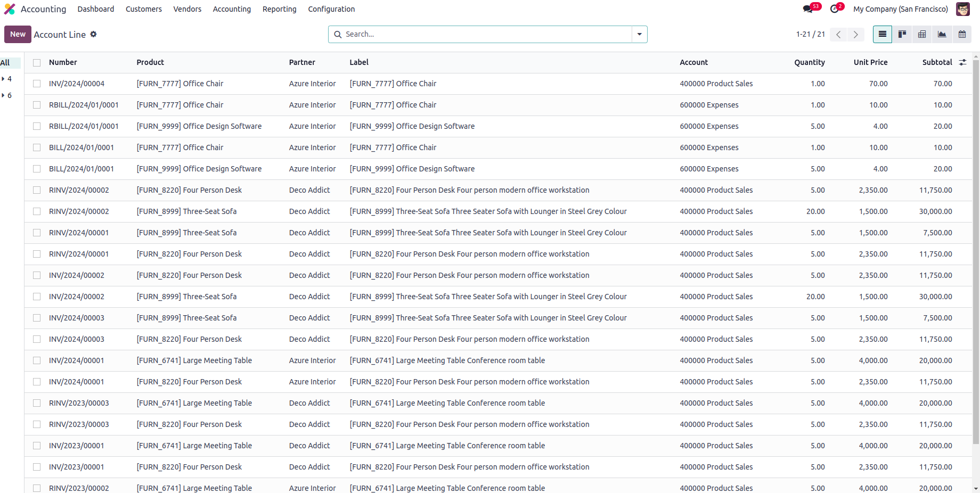
Task: Switch to Pivot table view
Action: coord(922,34)
